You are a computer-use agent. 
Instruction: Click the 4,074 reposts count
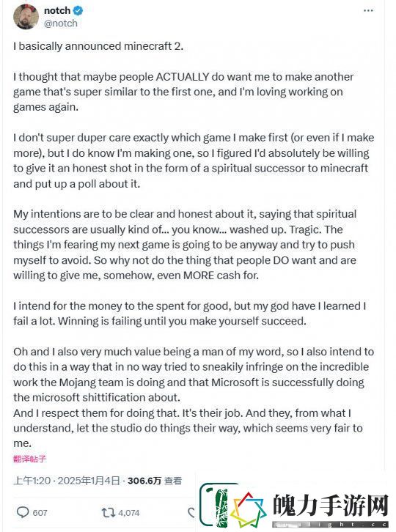(129, 513)
